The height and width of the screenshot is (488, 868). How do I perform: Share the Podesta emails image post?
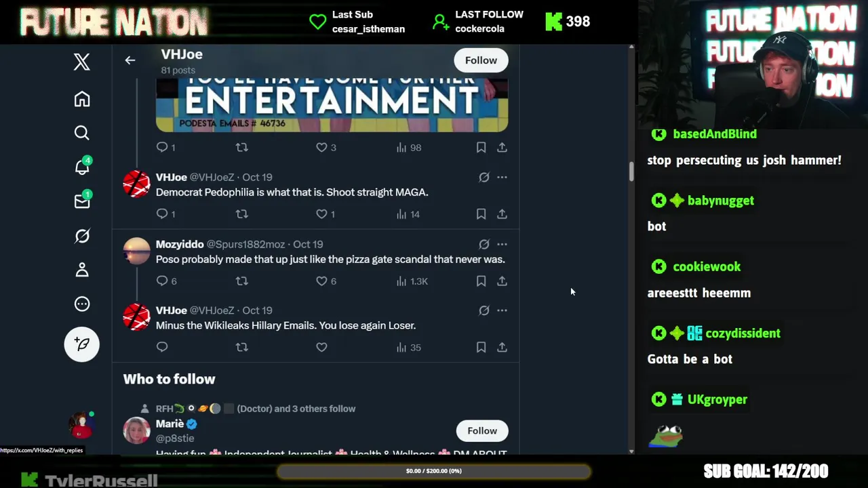click(x=502, y=147)
